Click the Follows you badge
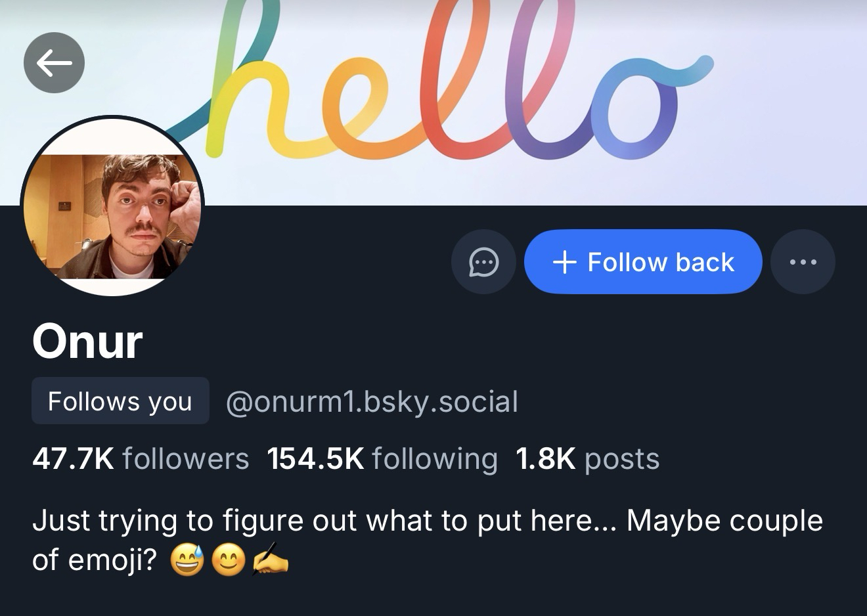 (120, 401)
